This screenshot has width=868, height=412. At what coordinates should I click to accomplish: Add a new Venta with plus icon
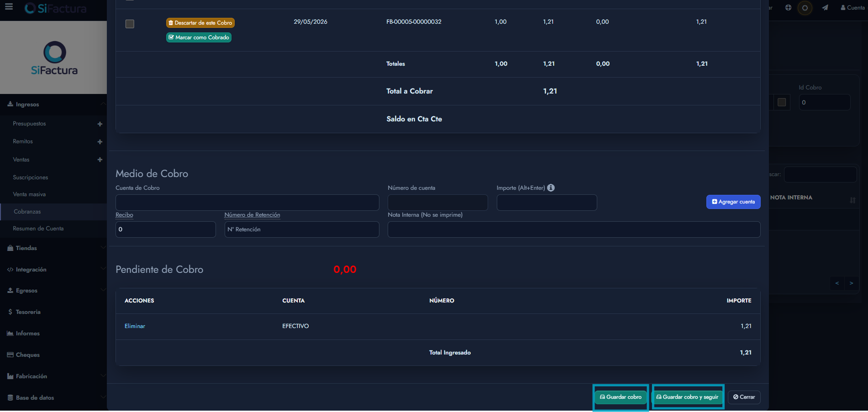pyautogui.click(x=100, y=160)
